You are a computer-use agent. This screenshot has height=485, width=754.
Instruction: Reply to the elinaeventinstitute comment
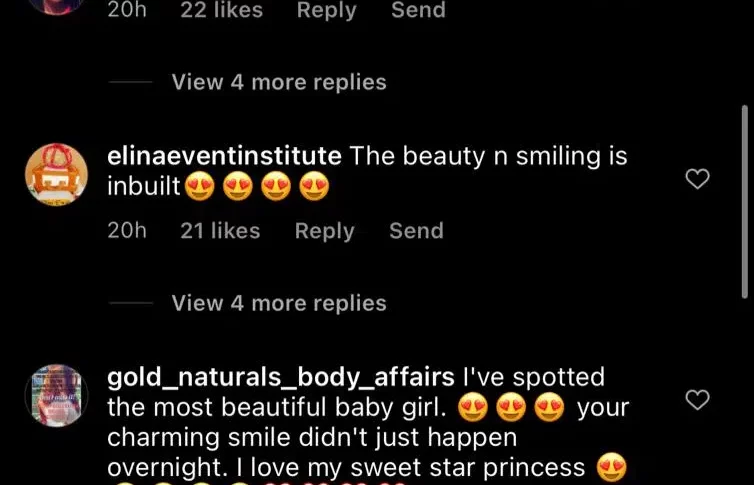pyautogui.click(x=325, y=231)
